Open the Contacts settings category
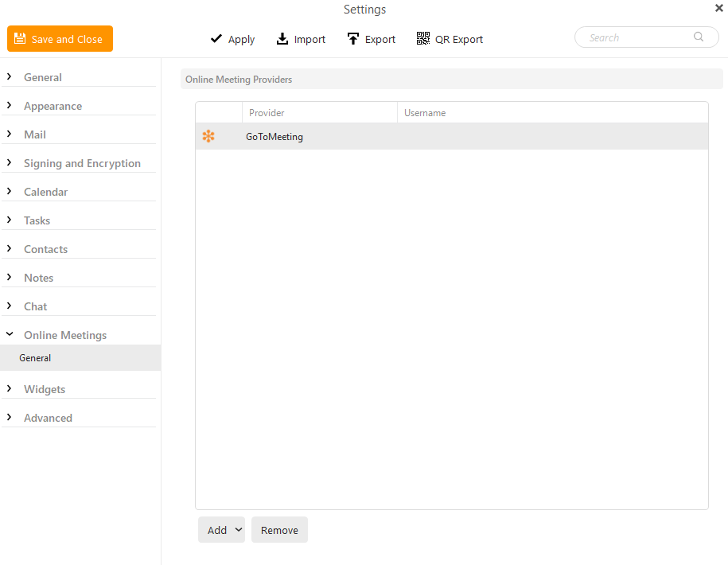728x565 pixels. tap(45, 249)
